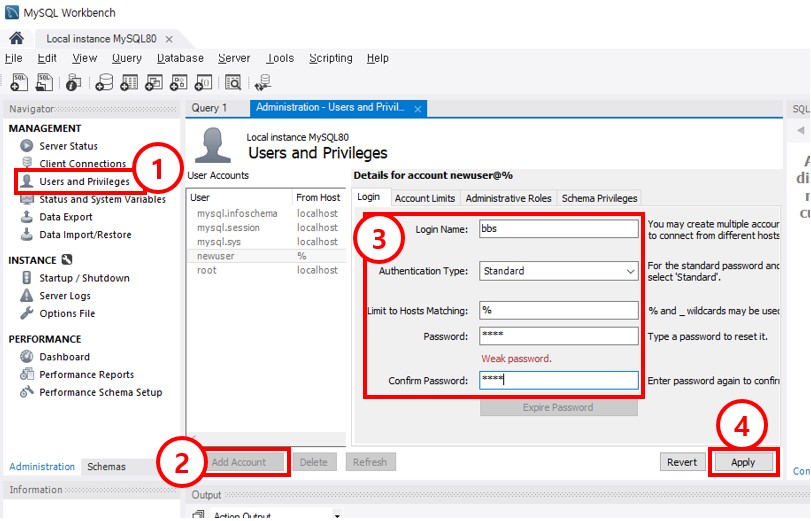The height and width of the screenshot is (521, 811).
Task: Create new function icon in toolbar
Action: pyautogui.click(x=203, y=82)
